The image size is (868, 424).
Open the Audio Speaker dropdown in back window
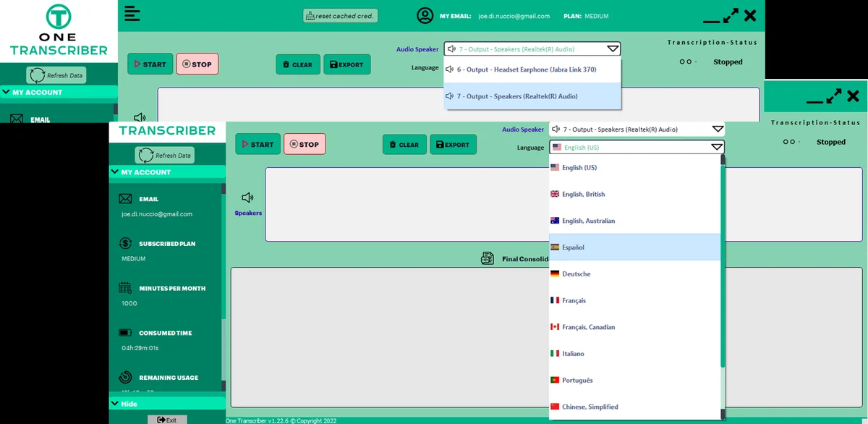[x=532, y=48]
